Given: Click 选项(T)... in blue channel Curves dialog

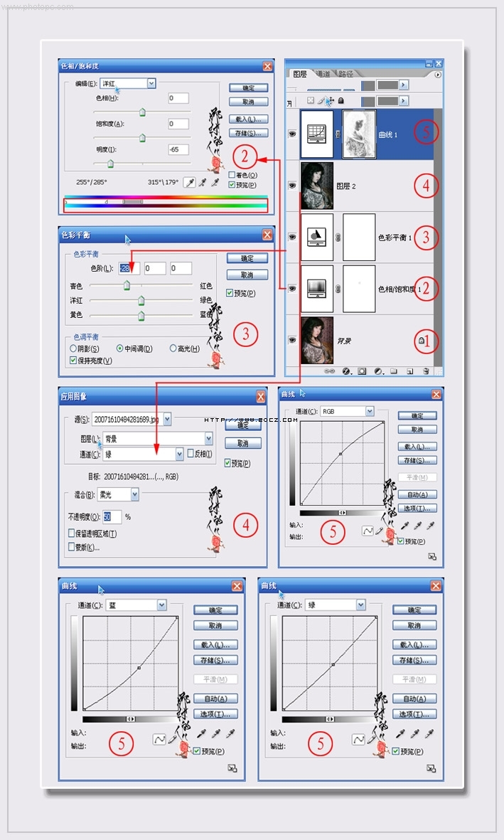Looking at the screenshot, I should tap(215, 714).
